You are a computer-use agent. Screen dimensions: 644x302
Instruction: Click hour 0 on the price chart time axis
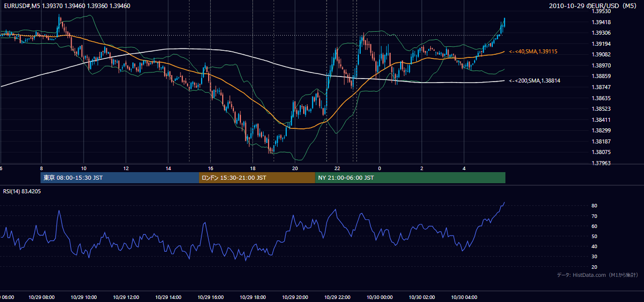click(379, 169)
